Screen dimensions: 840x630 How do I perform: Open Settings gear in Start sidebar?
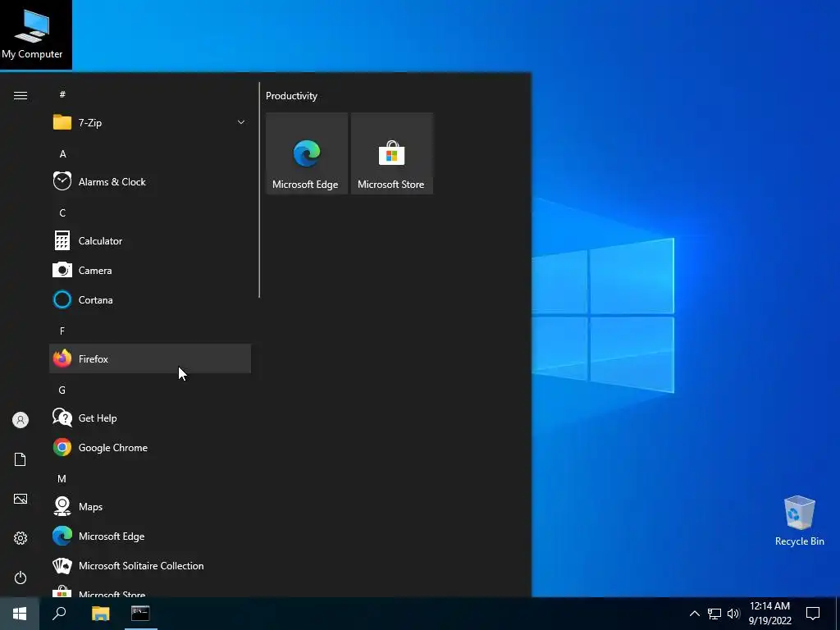[21, 538]
